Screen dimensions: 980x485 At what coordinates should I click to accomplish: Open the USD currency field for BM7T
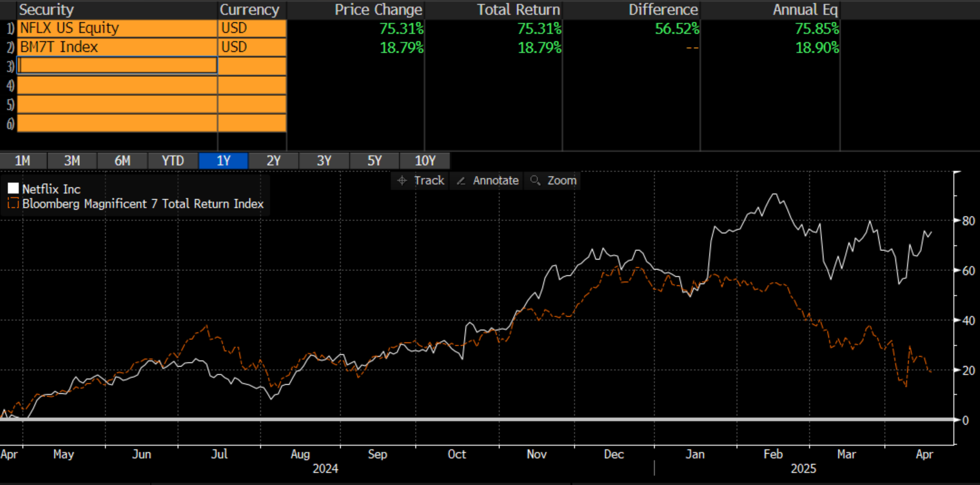[x=252, y=47]
